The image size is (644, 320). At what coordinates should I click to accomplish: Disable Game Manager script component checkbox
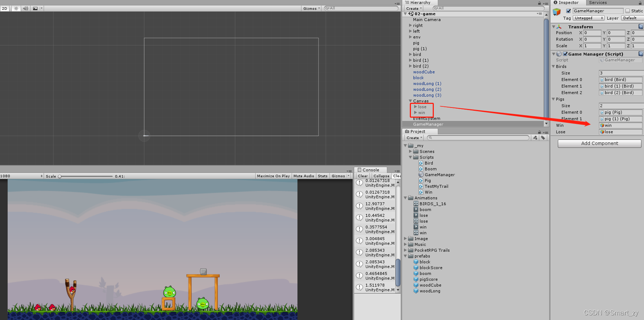565,54
